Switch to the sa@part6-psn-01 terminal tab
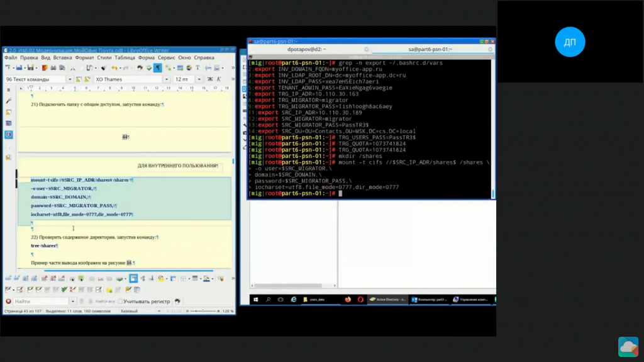This screenshot has height=362, width=644. pyautogui.click(x=430, y=49)
